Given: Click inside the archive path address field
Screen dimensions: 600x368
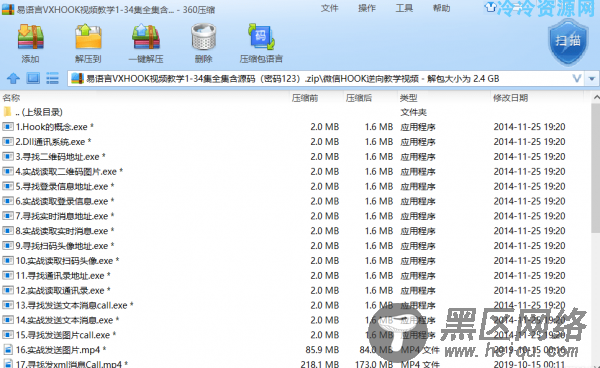Looking at the screenshot, I should pos(325,79).
